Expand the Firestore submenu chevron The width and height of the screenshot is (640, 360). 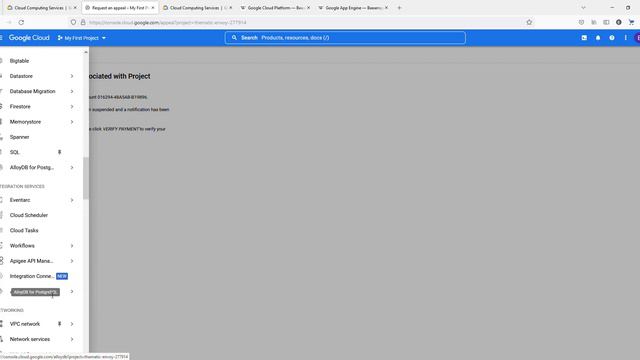coord(72,107)
